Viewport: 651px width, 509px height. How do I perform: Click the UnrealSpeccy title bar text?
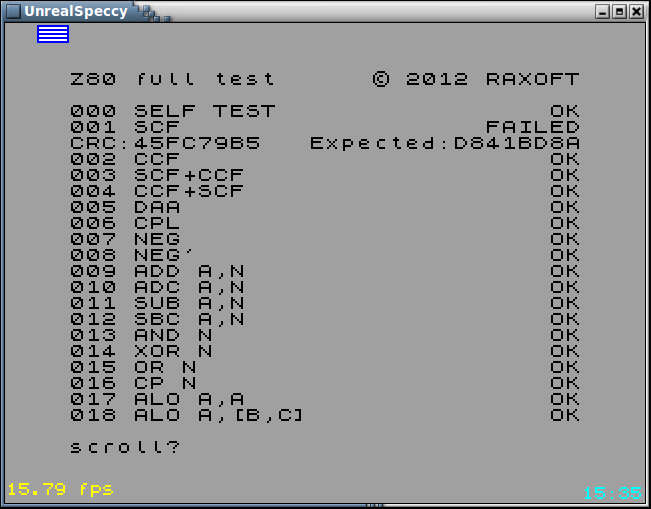pos(76,11)
